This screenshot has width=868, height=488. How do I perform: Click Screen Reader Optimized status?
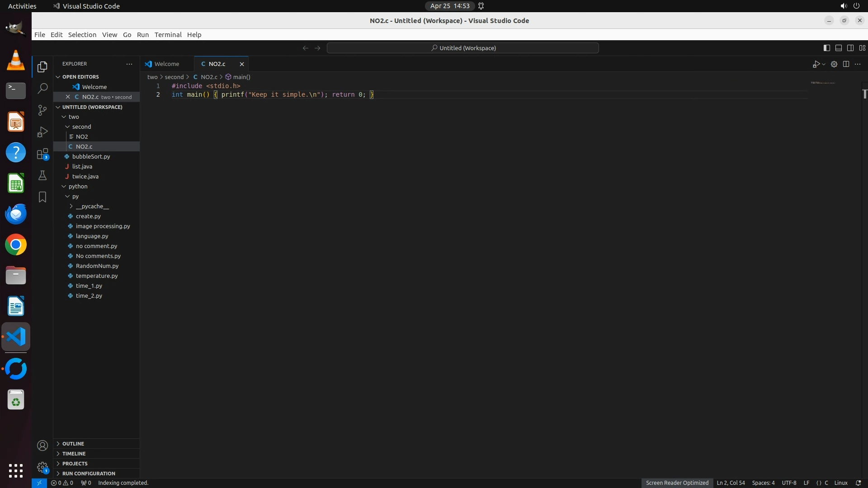coord(677,483)
